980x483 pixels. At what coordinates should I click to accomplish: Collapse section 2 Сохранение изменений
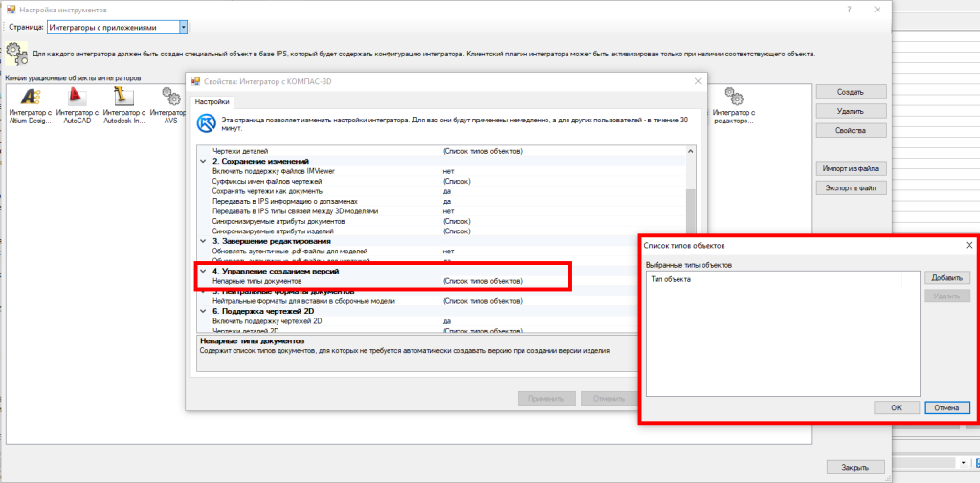pos(202,162)
